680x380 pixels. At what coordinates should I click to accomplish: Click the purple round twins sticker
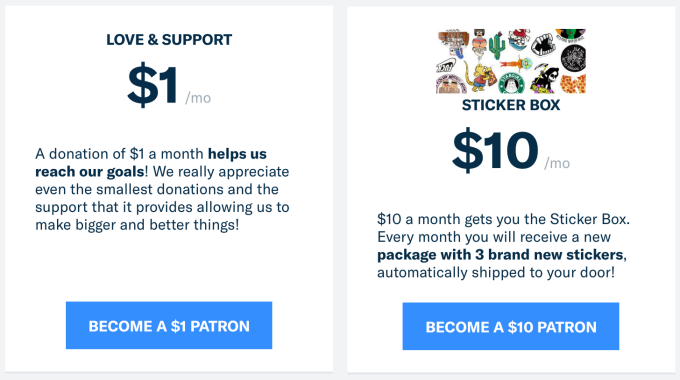pos(451,84)
